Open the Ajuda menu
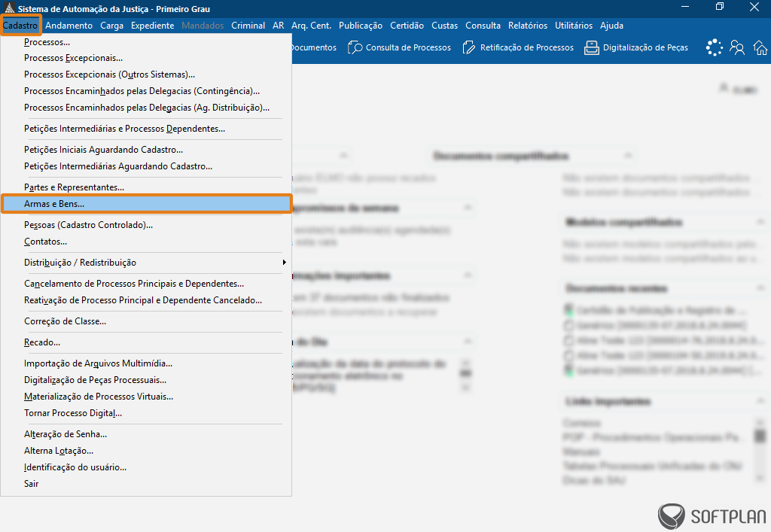771x532 pixels. (x=611, y=26)
